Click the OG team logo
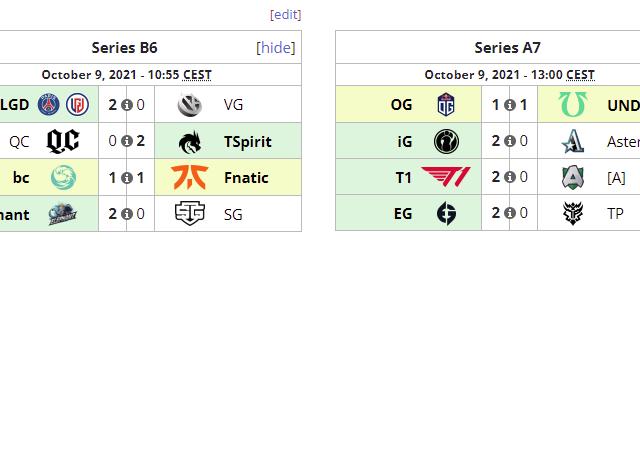640x476 pixels. [446, 104]
